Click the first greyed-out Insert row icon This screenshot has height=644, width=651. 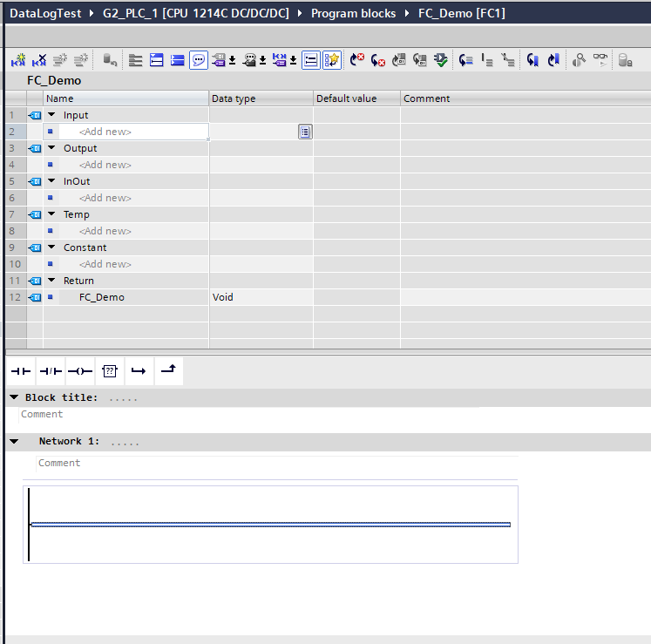point(60,60)
